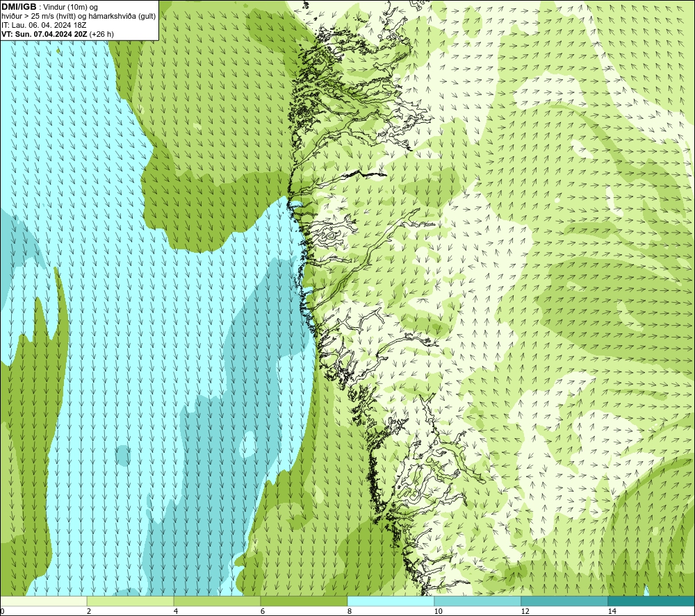
Task: Select the dark green 6–8 legend swatch
Action: 304,601
